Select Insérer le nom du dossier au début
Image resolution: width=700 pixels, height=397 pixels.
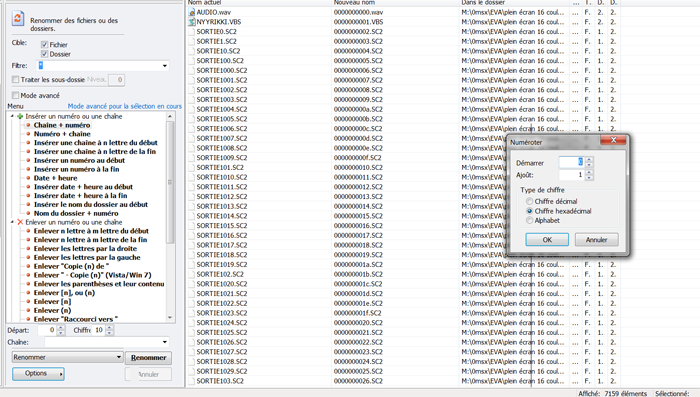tap(91, 205)
